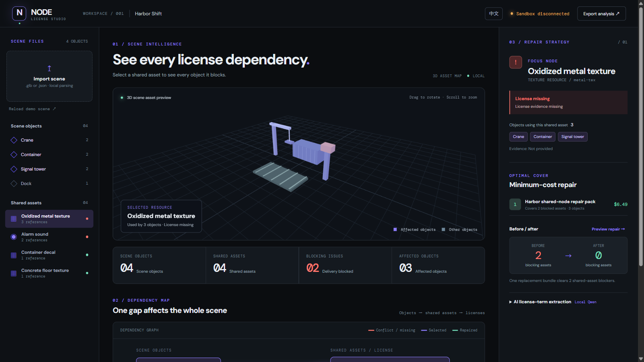Click the Shared assets 04 stat card
Viewport: 644px width, 362px height.
[252, 265]
